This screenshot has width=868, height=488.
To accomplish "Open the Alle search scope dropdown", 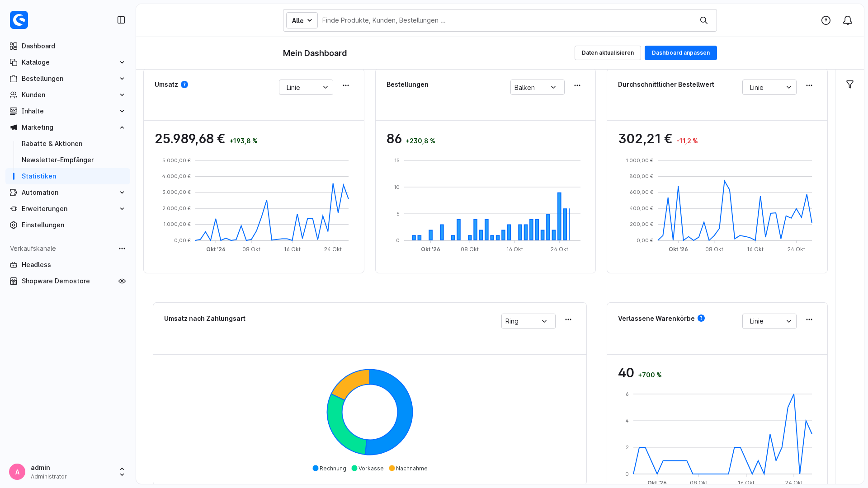I will (302, 20).
